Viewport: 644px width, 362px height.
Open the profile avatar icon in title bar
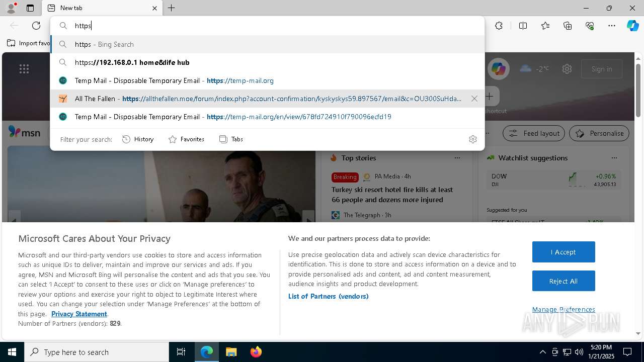tap(11, 8)
